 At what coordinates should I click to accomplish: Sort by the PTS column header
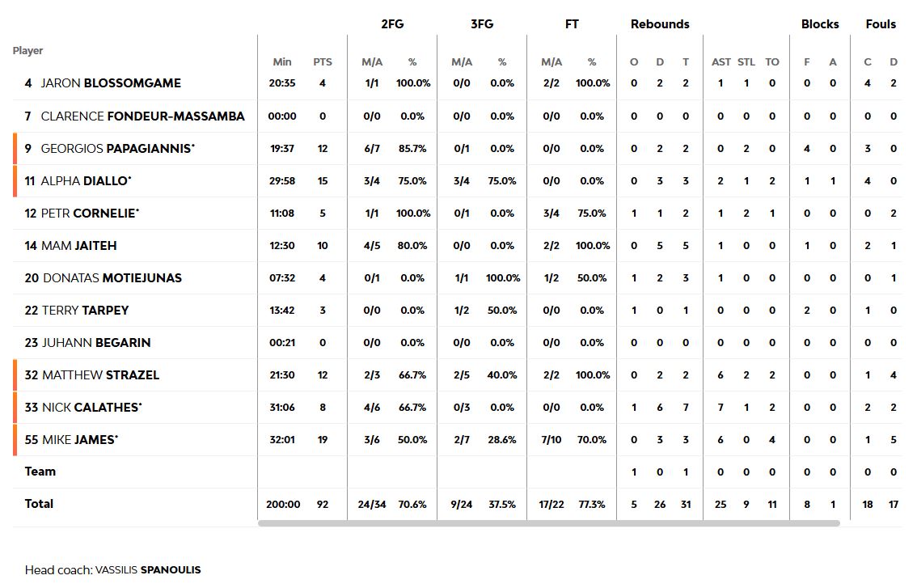point(323,62)
